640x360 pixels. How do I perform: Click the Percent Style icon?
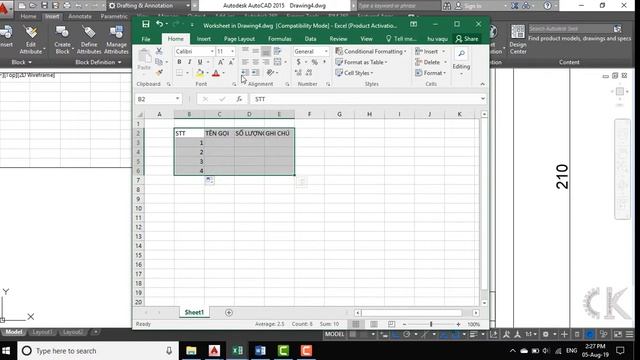[x=315, y=62]
